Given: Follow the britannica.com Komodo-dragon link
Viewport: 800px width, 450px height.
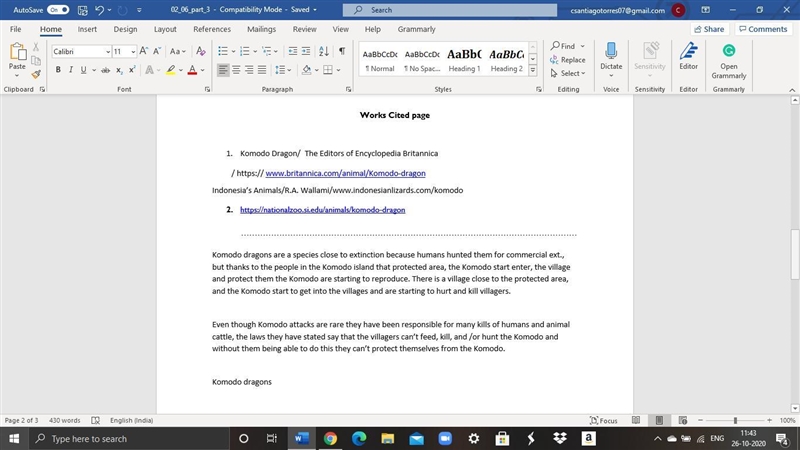Looking at the screenshot, I should pyautogui.click(x=345, y=173).
